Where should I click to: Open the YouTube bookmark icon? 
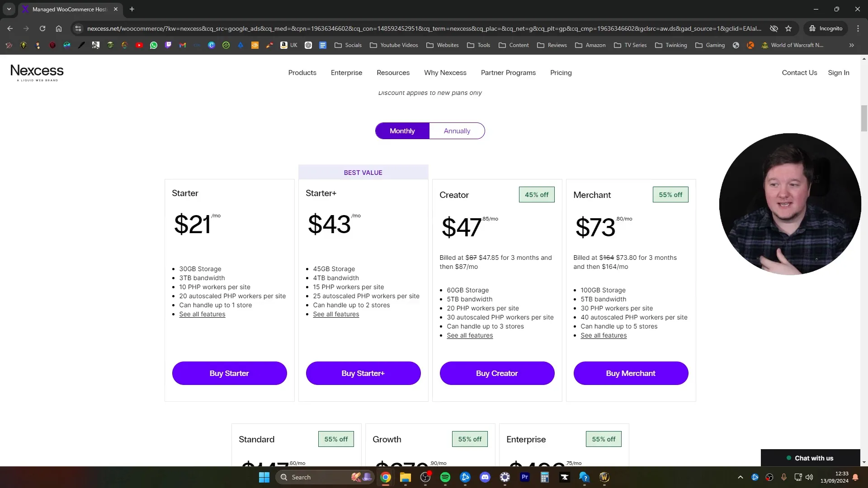pyautogui.click(x=139, y=45)
